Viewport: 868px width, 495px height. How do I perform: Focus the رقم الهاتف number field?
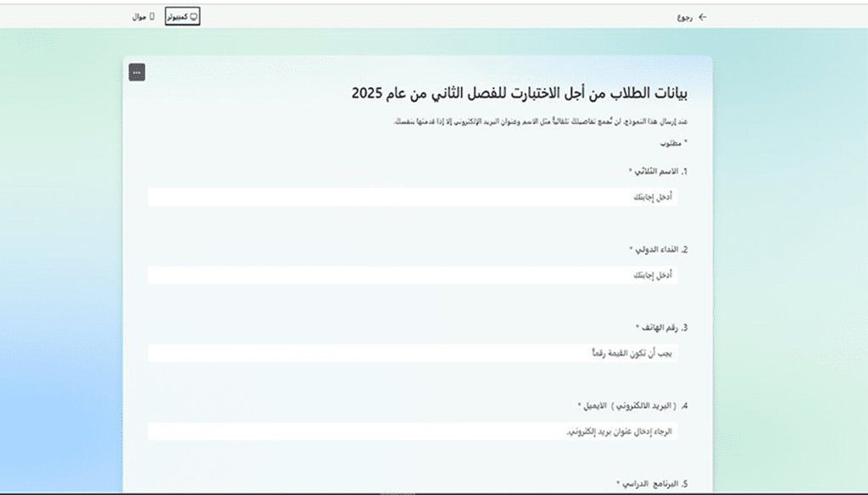click(x=413, y=353)
